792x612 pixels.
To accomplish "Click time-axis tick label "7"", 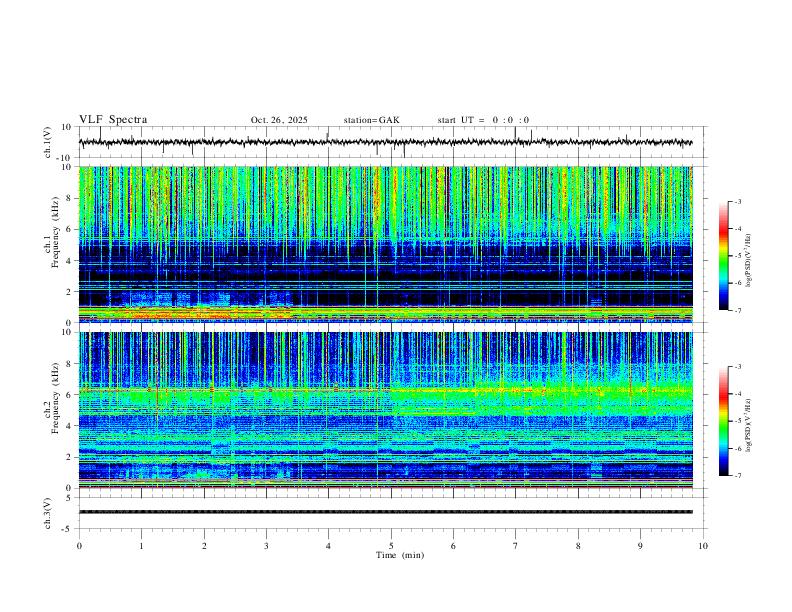I will [x=516, y=546].
